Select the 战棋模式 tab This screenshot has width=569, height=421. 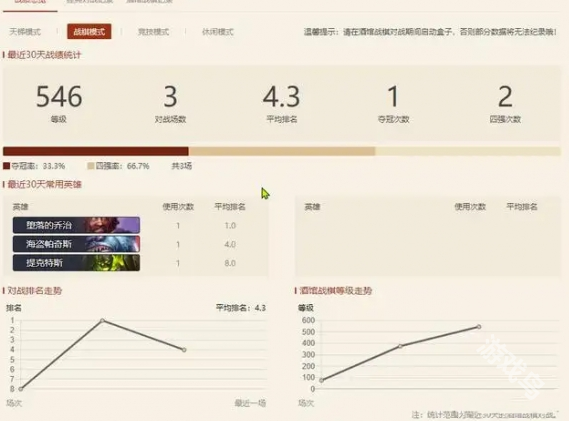pyautogui.click(x=89, y=32)
